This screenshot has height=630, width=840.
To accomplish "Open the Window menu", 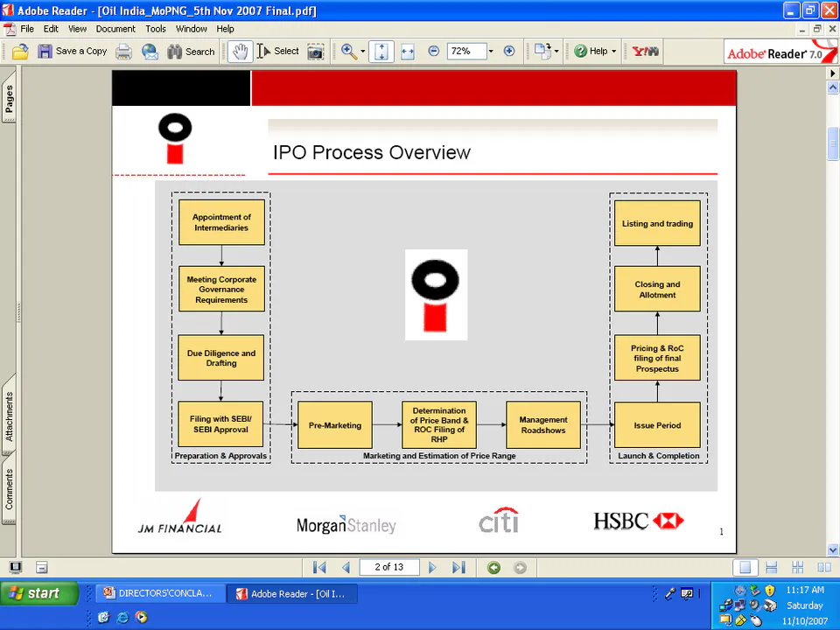I will (192, 29).
